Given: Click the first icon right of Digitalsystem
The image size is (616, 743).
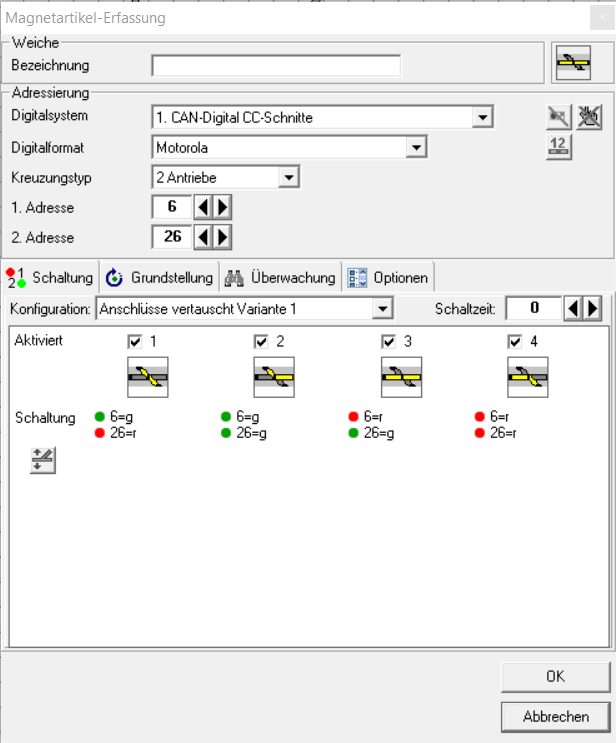Looking at the screenshot, I should coord(558,118).
